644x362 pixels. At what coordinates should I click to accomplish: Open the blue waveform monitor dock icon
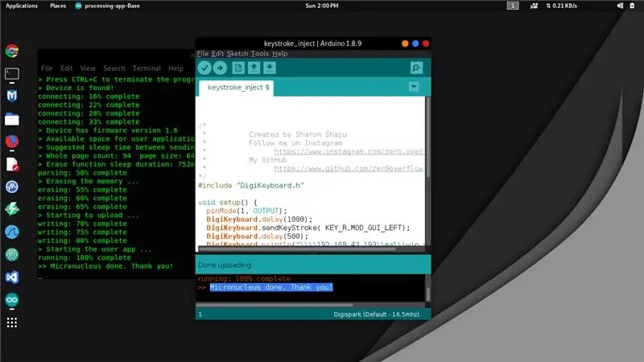click(12, 187)
